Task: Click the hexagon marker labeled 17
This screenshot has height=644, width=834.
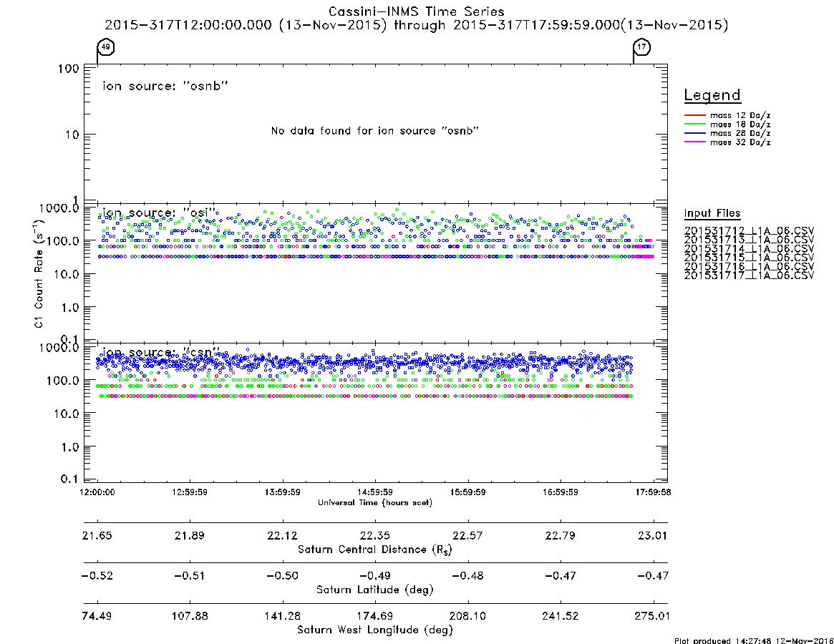Action: [642, 47]
